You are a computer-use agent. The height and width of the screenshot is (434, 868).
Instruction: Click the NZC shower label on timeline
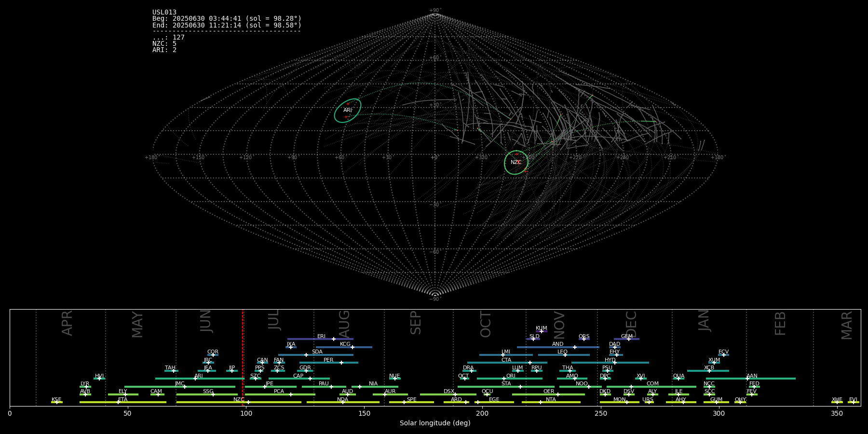(239, 400)
